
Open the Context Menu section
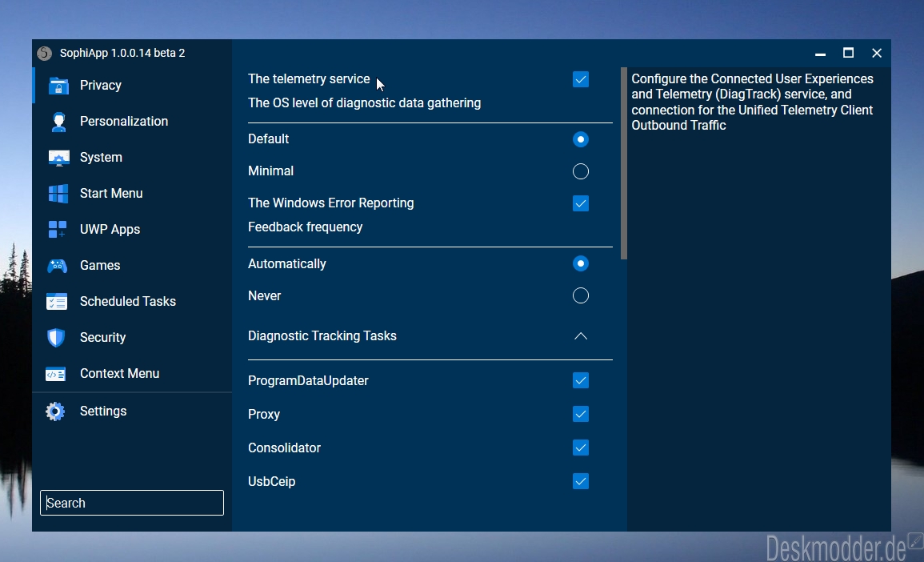point(132,373)
